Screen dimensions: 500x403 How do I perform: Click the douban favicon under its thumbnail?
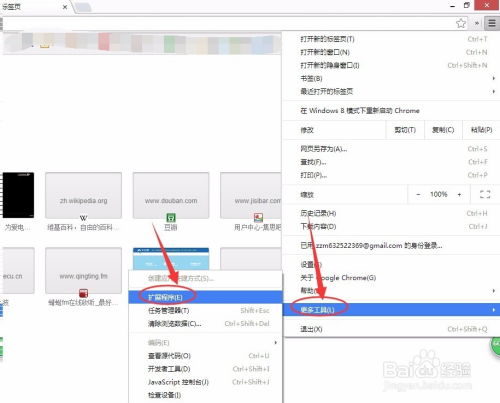coord(171,218)
